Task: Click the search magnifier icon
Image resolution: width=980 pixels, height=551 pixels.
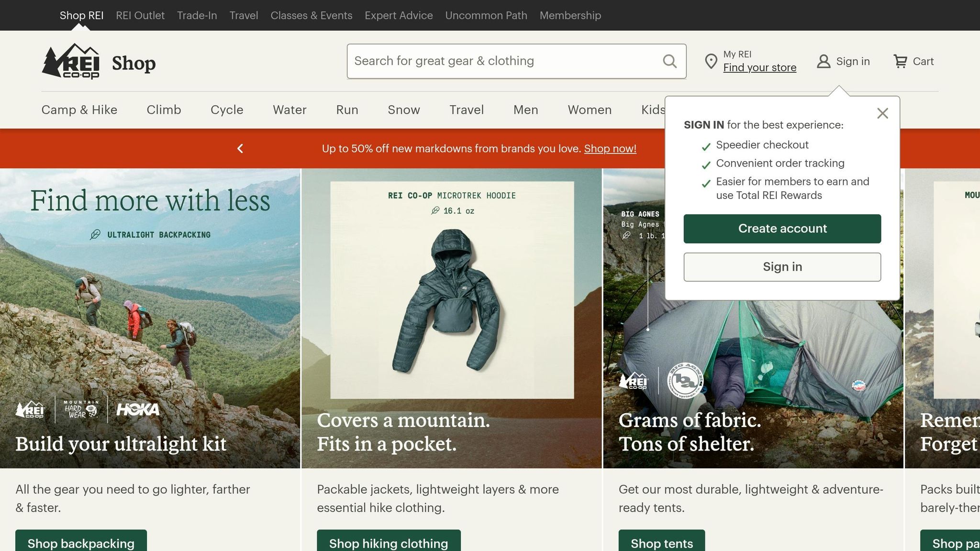Action: click(669, 61)
